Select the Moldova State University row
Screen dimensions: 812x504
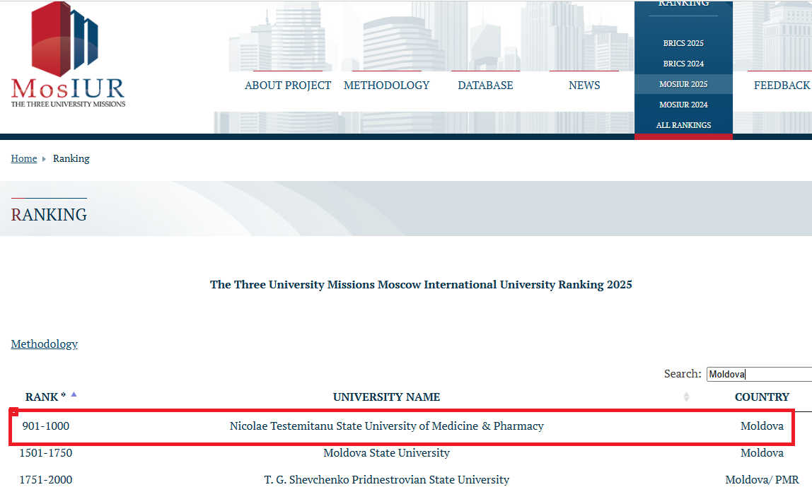(386, 453)
